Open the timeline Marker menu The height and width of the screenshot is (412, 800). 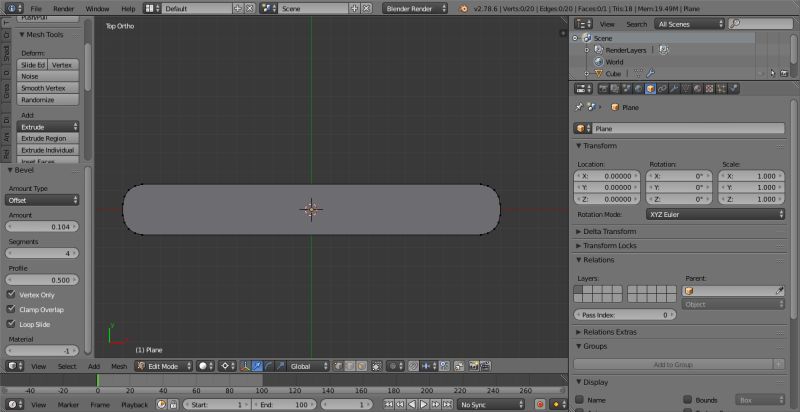coord(68,404)
